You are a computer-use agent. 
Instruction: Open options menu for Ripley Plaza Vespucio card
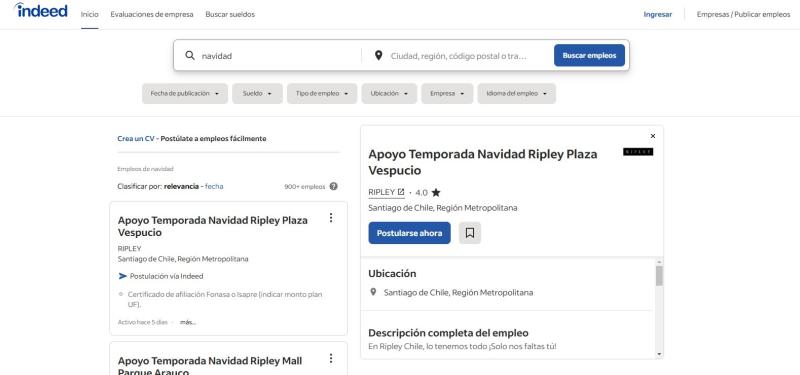point(331,218)
